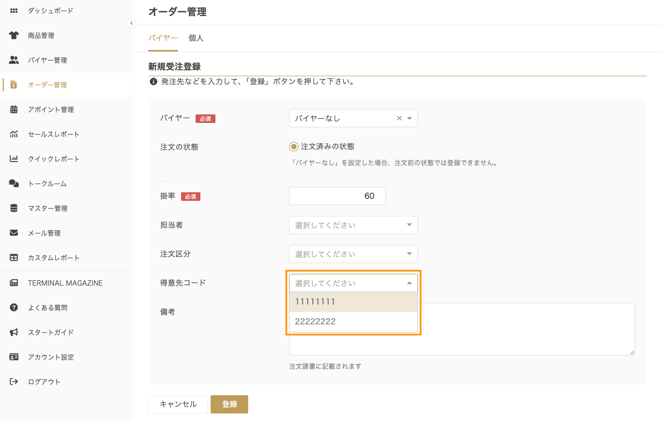The image size is (670, 421).
Task: Click the calendar icon for アポイント管理
Action: 14,109
